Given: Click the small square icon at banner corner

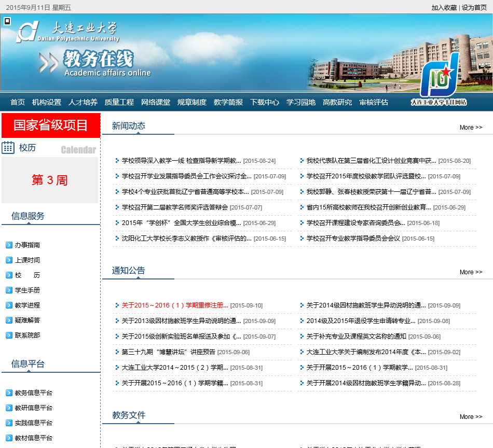Looking at the screenshot, I should coord(7,21).
